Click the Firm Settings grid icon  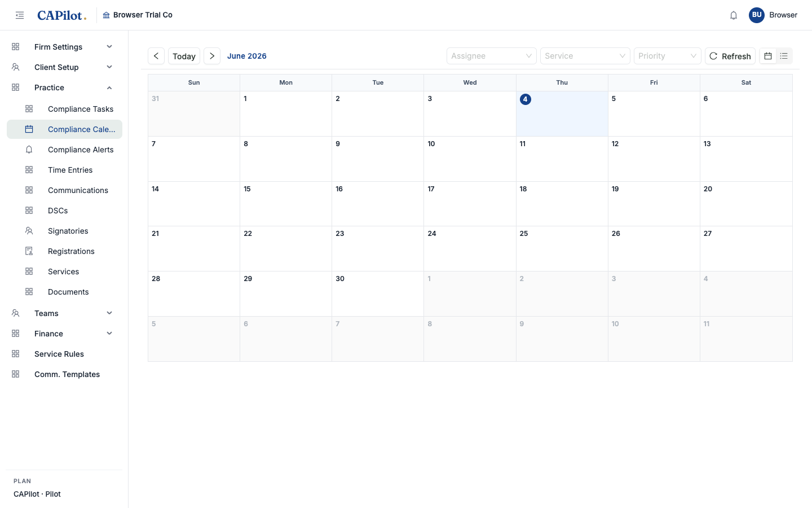pyautogui.click(x=16, y=47)
